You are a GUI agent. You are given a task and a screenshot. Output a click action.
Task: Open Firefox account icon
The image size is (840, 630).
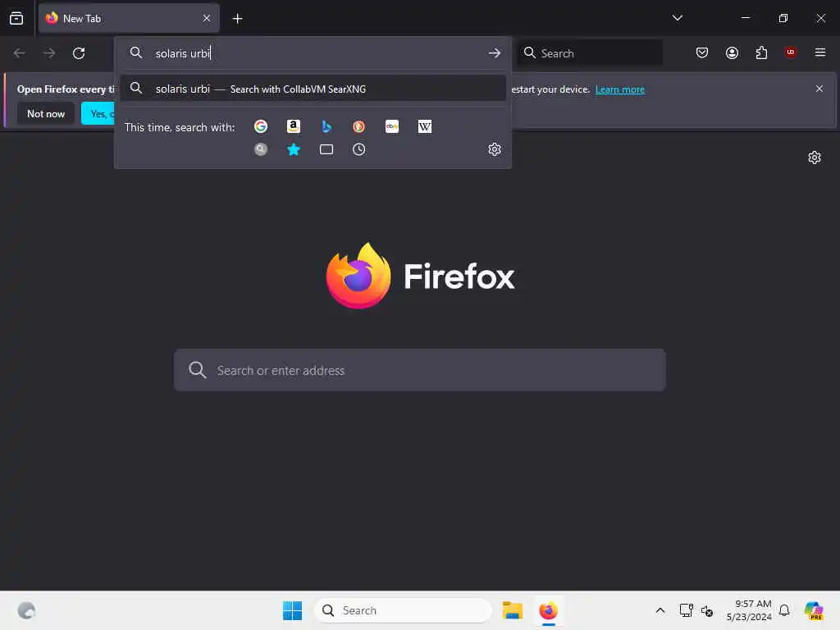(732, 52)
